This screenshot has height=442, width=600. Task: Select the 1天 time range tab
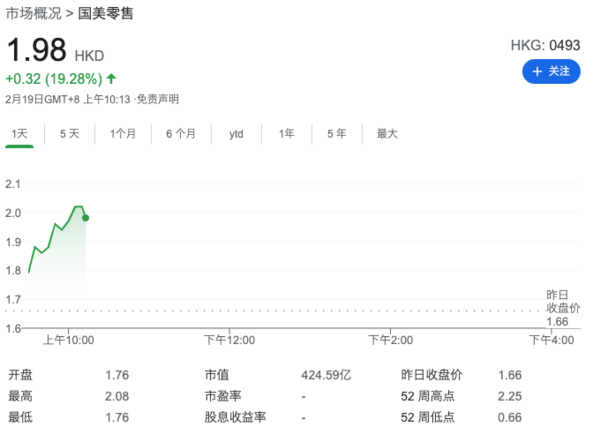point(20,134)
